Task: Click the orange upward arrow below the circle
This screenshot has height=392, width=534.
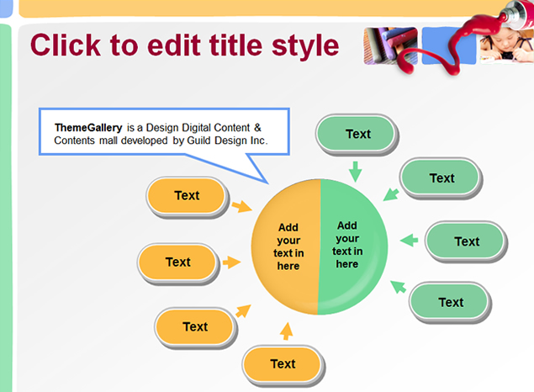Action: pos(286,331)
